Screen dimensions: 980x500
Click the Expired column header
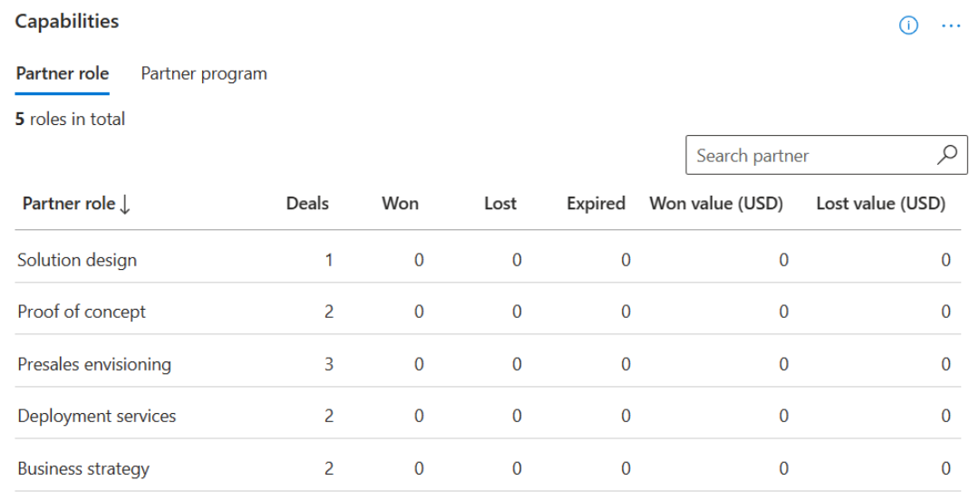tap(596, 204)
